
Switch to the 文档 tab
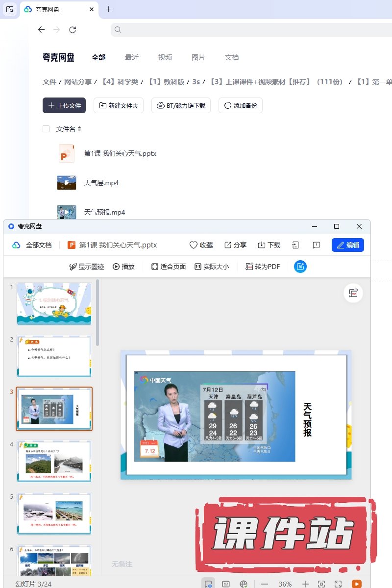click(232, 57)
